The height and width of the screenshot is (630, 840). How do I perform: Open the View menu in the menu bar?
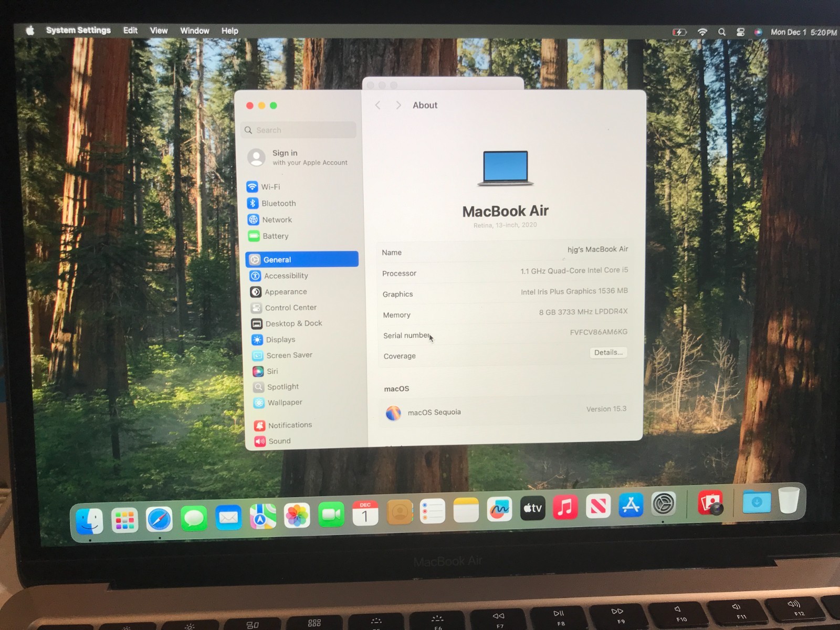click(159, 30)
